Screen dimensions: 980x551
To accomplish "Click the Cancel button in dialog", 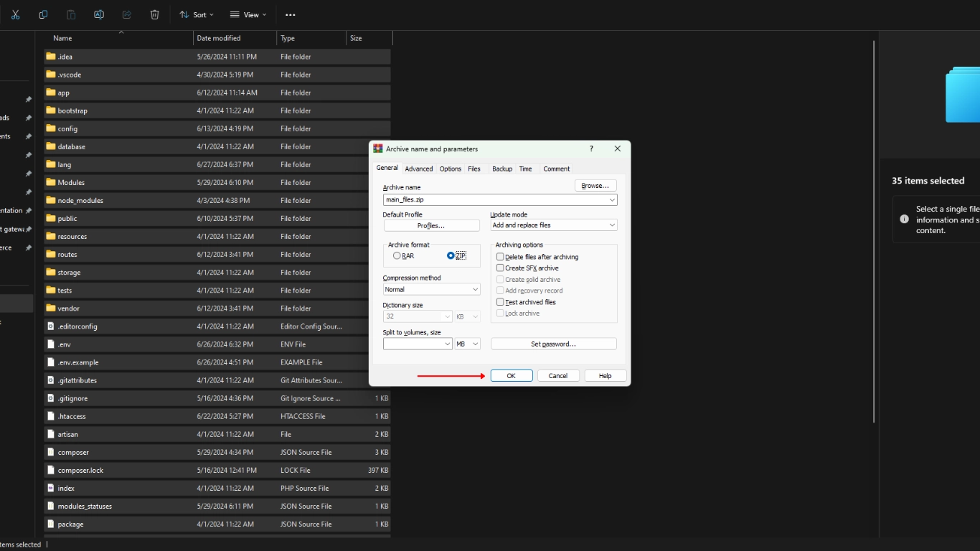I will click(558, 376).
